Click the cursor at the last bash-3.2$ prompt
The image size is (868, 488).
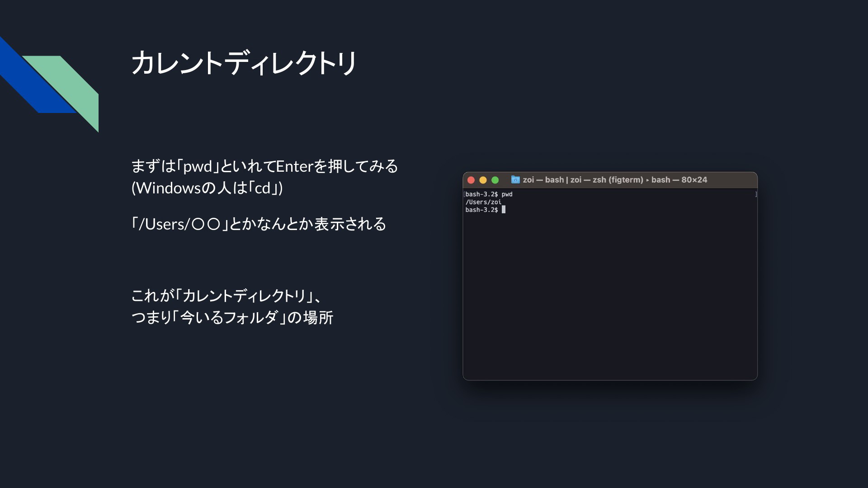pyautogui.click(x=504, y=210)
